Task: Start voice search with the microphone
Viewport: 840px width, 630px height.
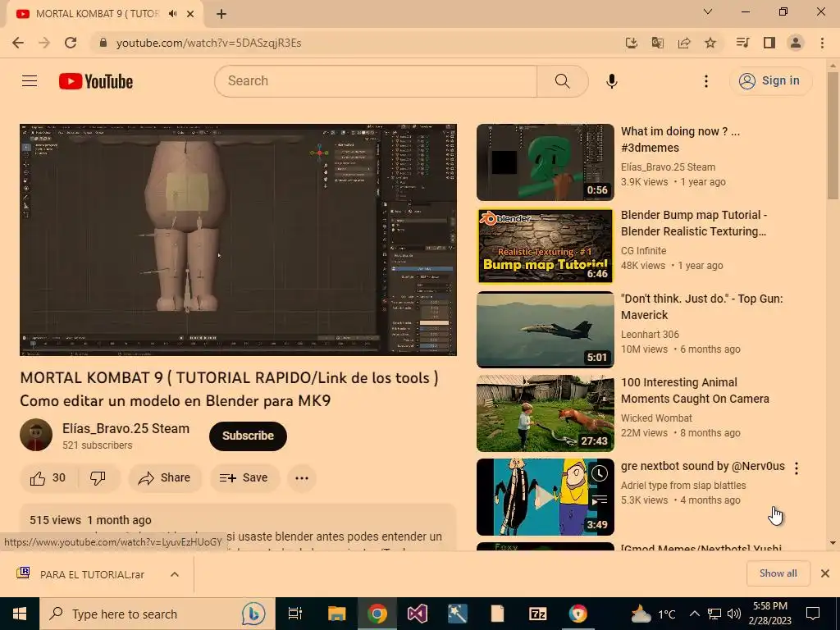Action: (x=612, y=81)
